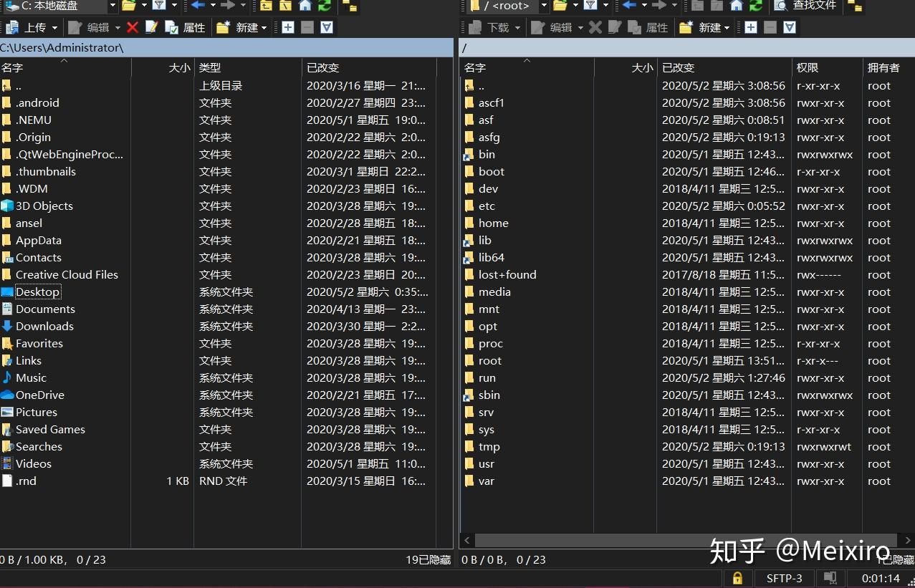Select the Desktop folder in local pane
Image resolution: width=915 pixels, height=588 pixels.
pos(37,291)
